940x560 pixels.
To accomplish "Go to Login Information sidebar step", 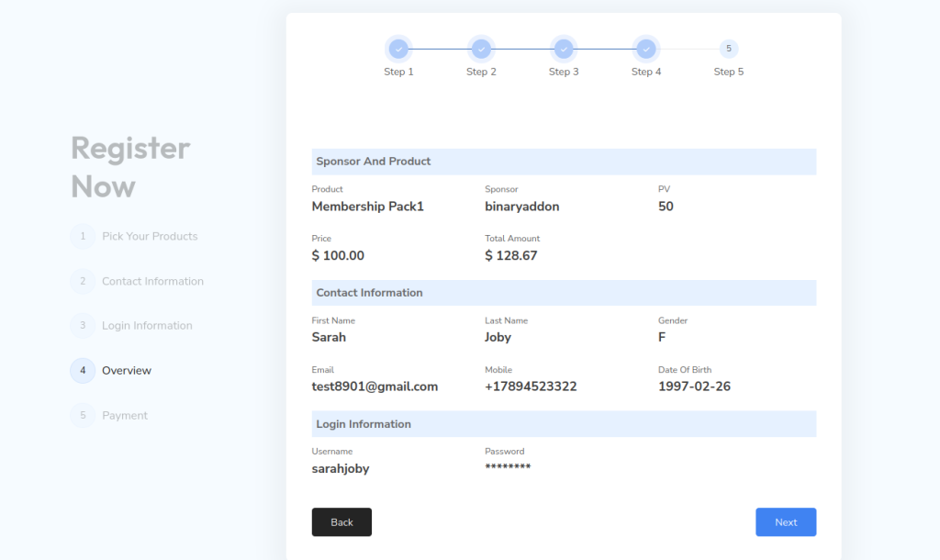I will (147, 326).
